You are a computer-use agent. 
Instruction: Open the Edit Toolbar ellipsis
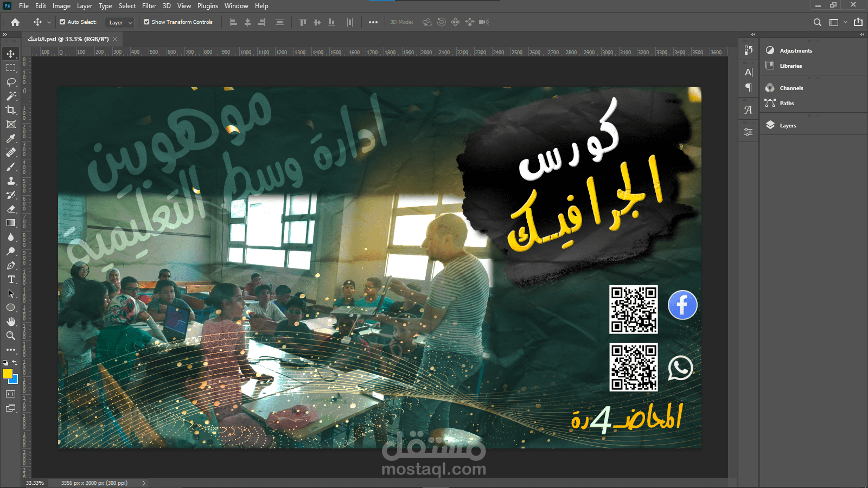point(11,350)
